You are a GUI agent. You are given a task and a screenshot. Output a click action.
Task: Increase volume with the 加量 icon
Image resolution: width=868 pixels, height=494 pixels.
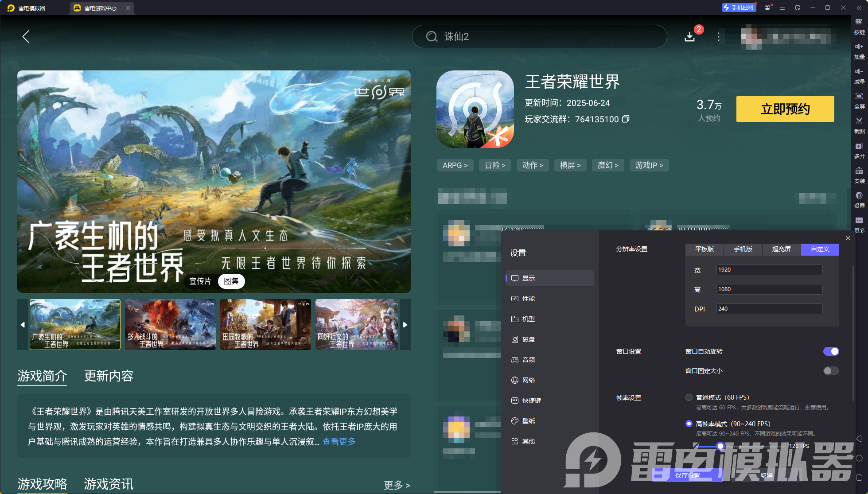[x=859, y=51]
